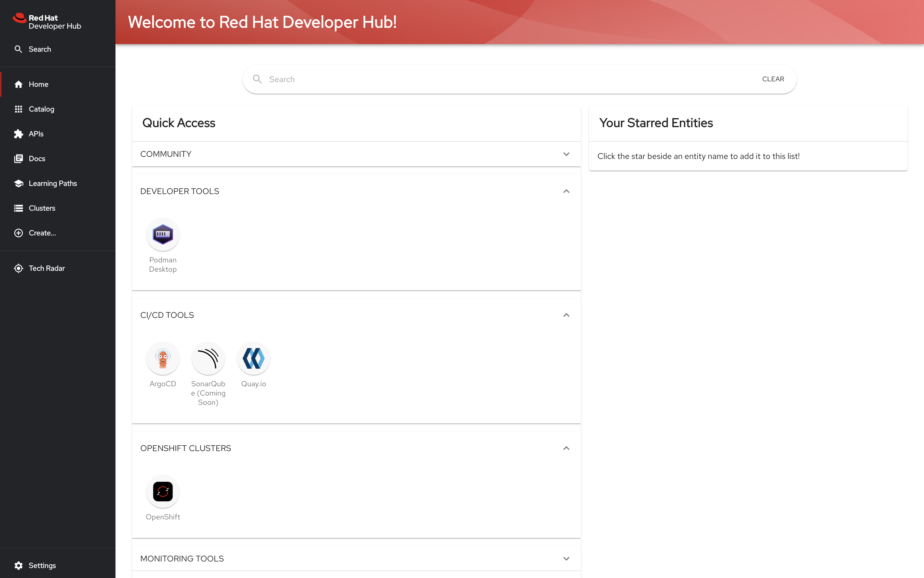Image resolution: width=924 pixels, height=578 pixels.
Task: Click the Learning Paths graduation cap icon
Action: (18, 183)
